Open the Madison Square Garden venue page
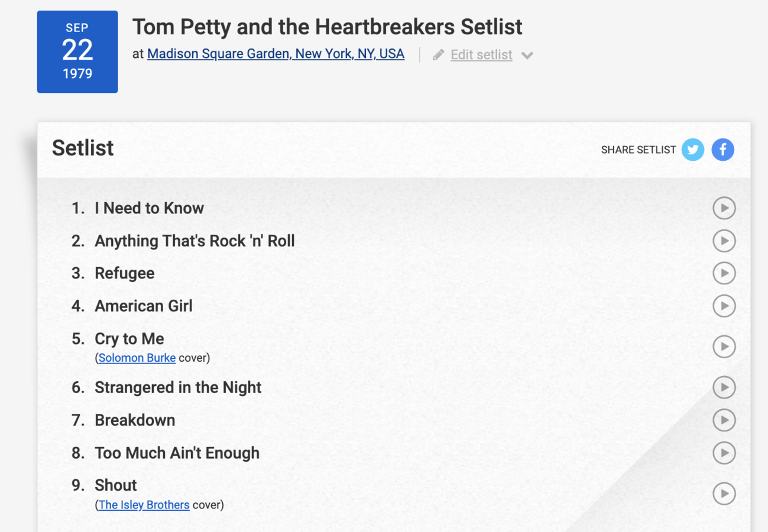The width and height of the screenshot is (768, 532). (x=276, y=53)
